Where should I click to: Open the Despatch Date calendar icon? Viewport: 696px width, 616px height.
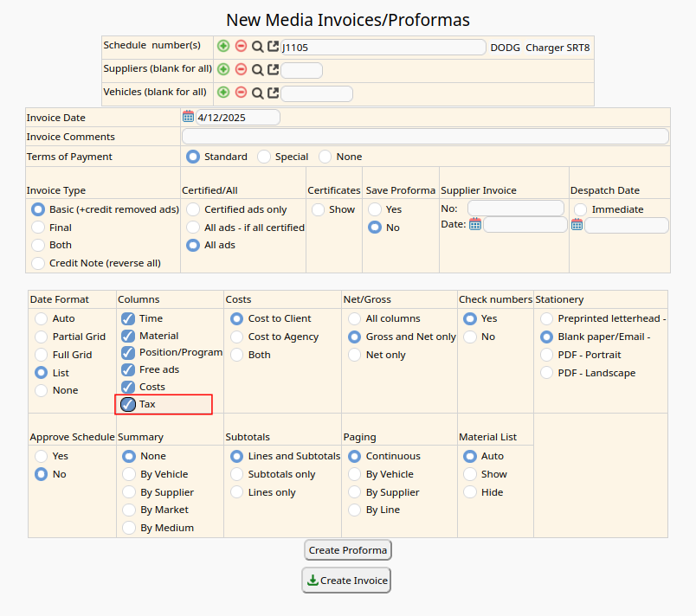click(577, 225)
